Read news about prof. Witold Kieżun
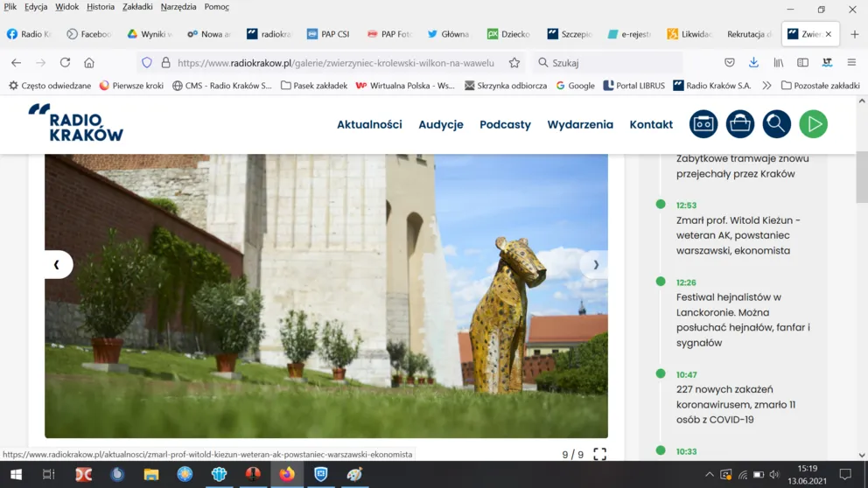Image resolution: width=868 pixels, height=488 pixels. (738, 235)
